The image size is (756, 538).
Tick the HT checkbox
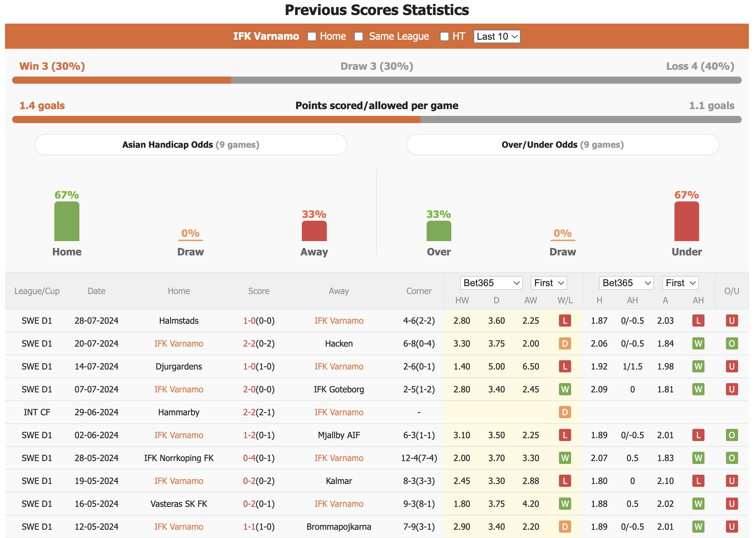pos(445,36)
